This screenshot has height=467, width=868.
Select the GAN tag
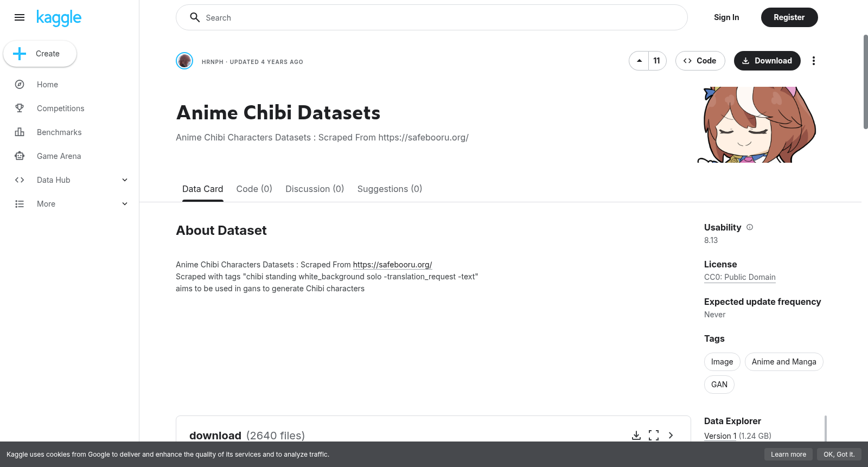719,385
